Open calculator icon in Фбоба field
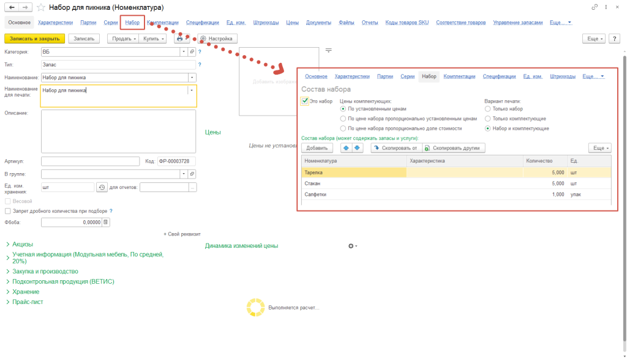Screen dimensions: 627x364 point(106,223)
